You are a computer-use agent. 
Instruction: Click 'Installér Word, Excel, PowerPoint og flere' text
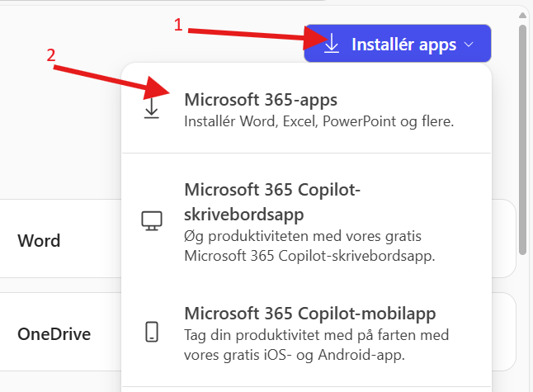click(x=319, y=120)
